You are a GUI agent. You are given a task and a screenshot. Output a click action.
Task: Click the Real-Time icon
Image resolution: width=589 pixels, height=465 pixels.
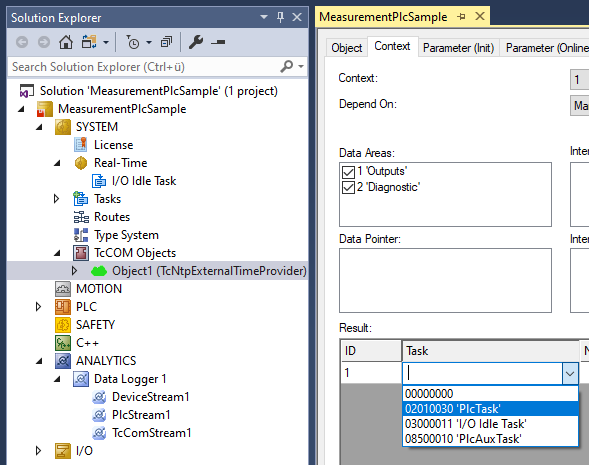tap(81, 163)
